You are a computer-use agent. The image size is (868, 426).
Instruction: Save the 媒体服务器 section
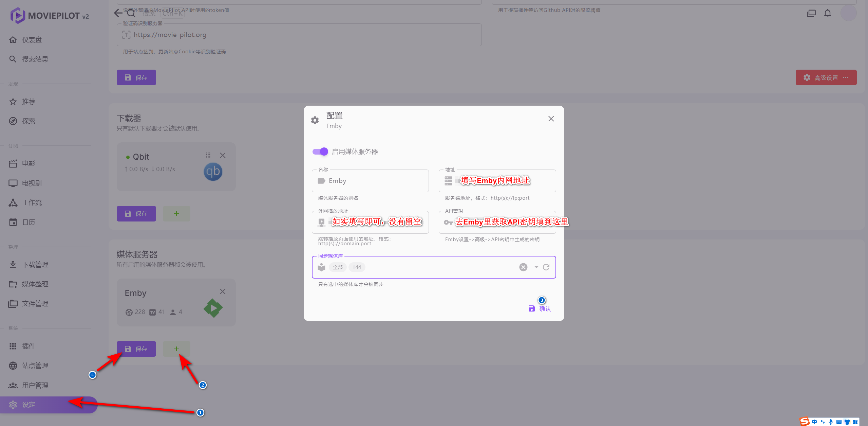tap(136, 349)
